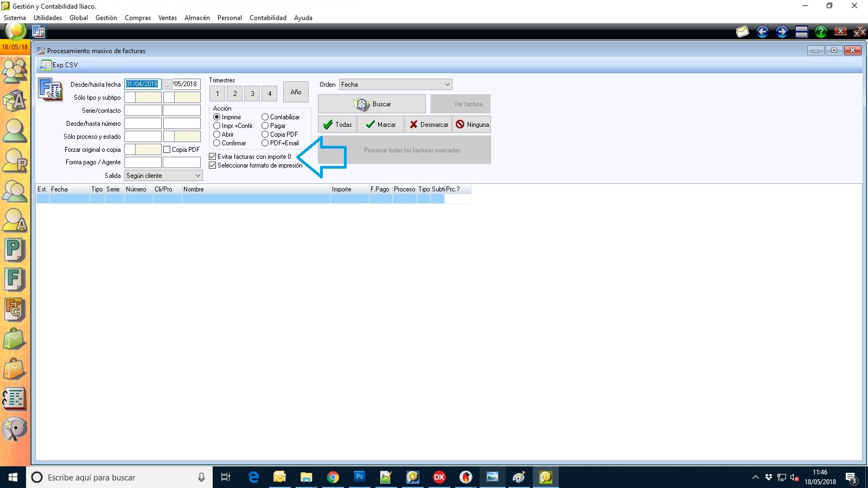Click the double red X toolbar icon

point(860,32)
